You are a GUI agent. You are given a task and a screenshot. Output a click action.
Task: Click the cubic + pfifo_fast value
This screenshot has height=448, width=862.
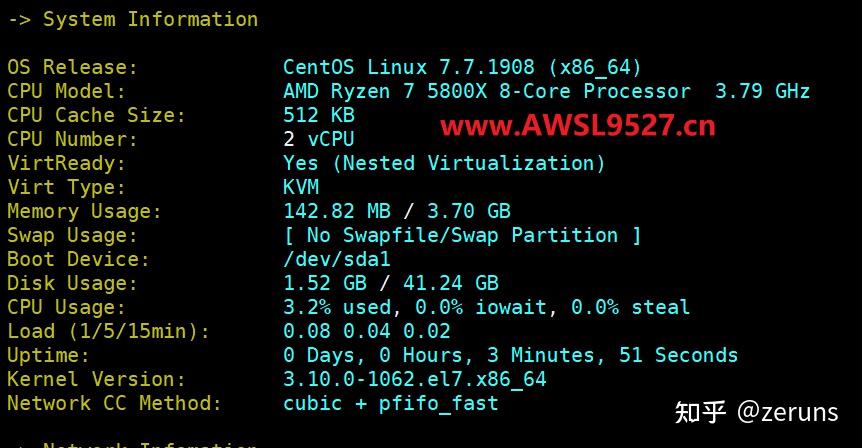point(390,403)
